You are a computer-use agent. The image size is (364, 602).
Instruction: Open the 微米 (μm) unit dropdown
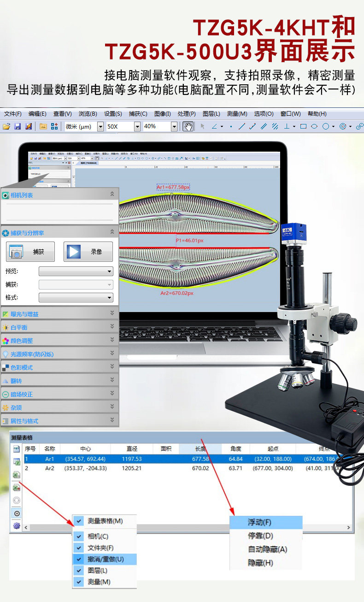pos(100,126)
